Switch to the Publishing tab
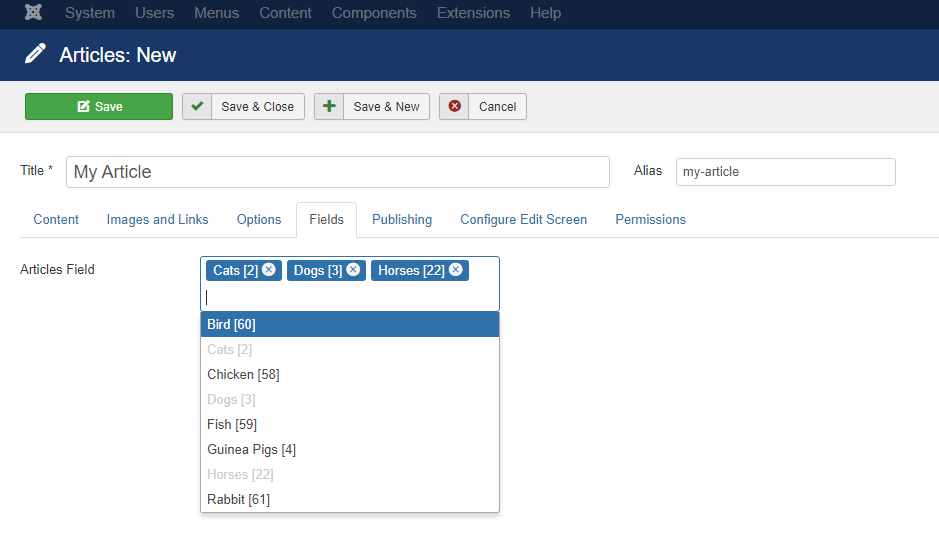 pyautogui.click(x=402, y=220)
